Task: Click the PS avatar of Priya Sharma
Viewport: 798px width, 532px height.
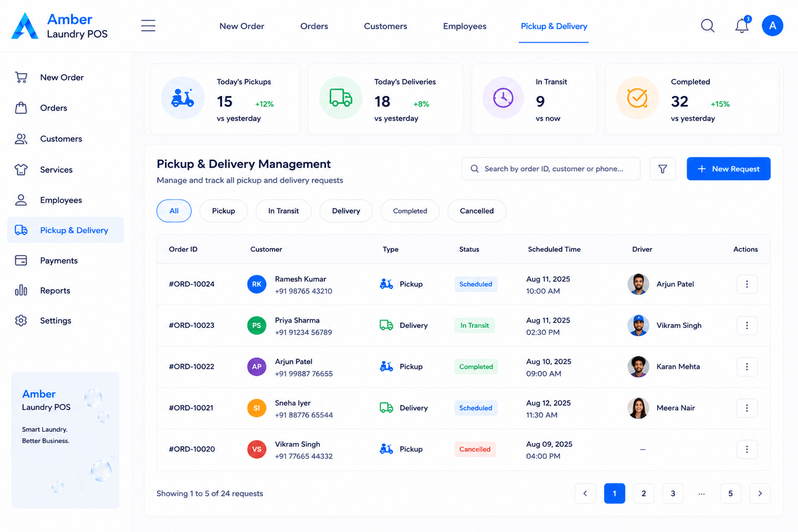Action: click(x=257, y=325)
